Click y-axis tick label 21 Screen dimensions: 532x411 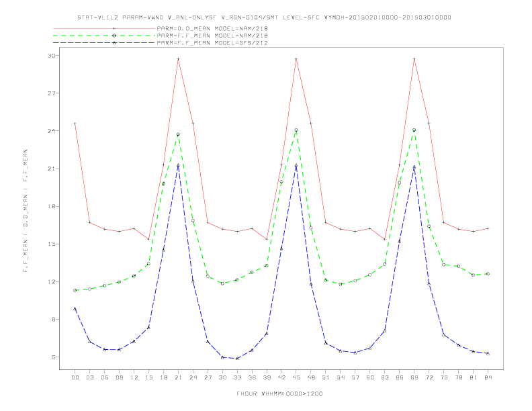[x=52, y=169]
